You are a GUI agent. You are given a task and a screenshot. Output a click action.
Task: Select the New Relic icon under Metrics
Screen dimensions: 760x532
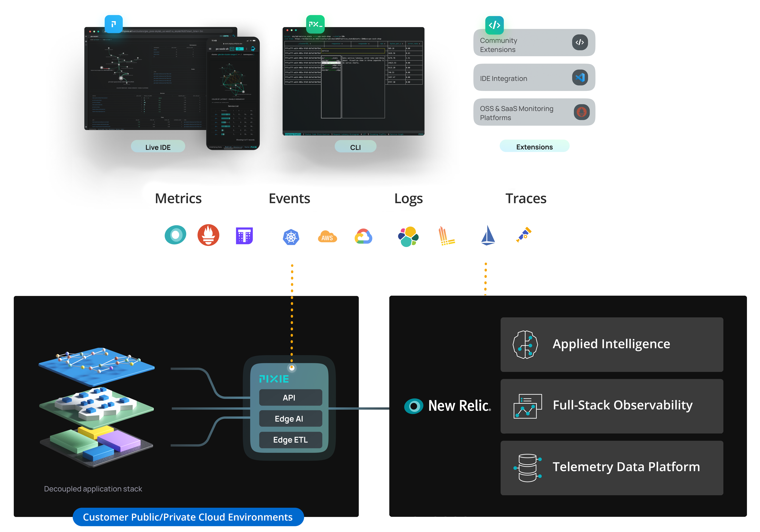[175, 235]
